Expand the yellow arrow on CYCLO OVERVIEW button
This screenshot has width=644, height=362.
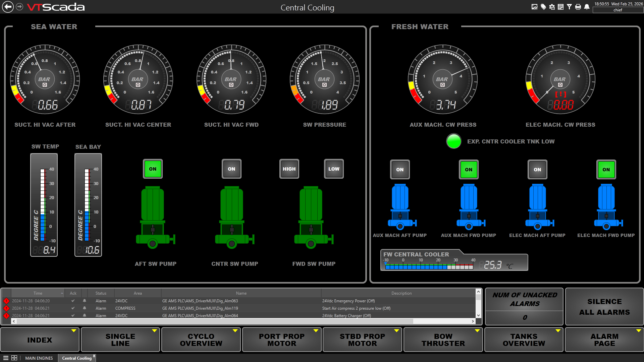[235, 331]
